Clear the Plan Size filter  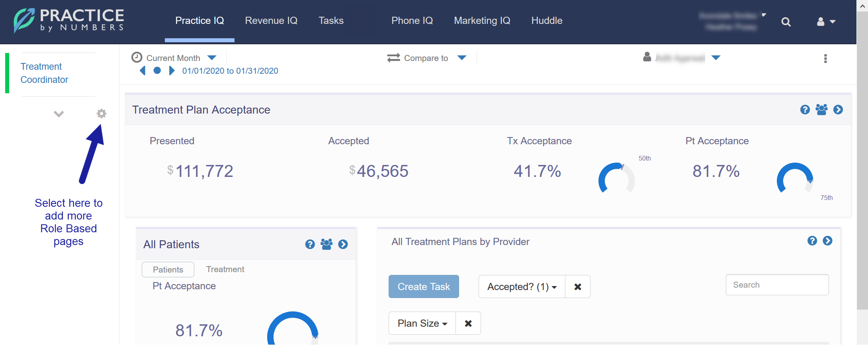(468, 323)
